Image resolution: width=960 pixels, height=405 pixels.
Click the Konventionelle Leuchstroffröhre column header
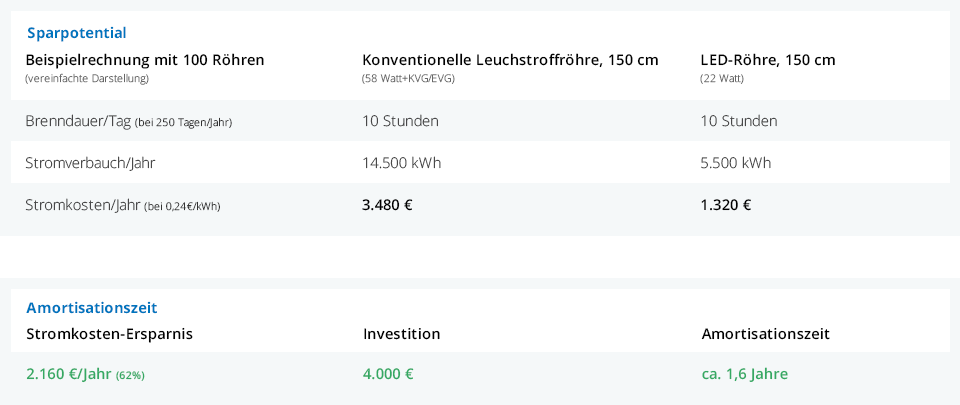click(x=511, y=60)
